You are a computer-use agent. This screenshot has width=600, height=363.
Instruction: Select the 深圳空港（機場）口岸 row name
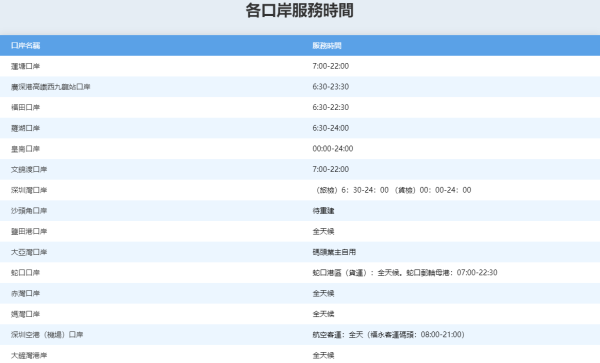click(x=47, y=335)
